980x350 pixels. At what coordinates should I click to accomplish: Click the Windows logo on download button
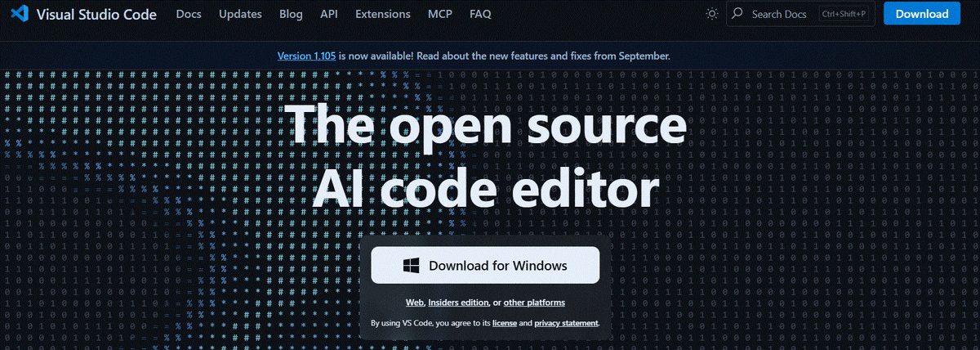[412, 265]
